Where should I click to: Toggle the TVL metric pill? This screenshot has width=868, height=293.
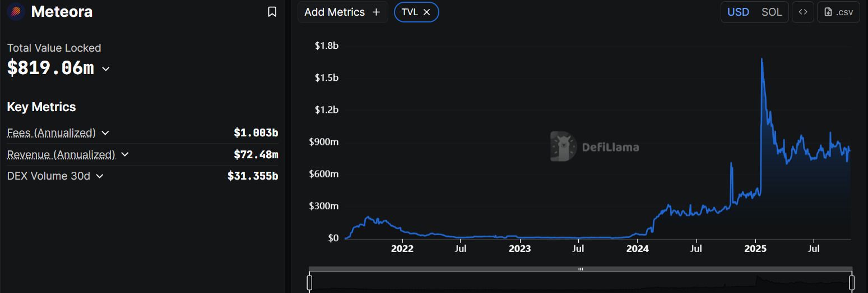(410, 12)
